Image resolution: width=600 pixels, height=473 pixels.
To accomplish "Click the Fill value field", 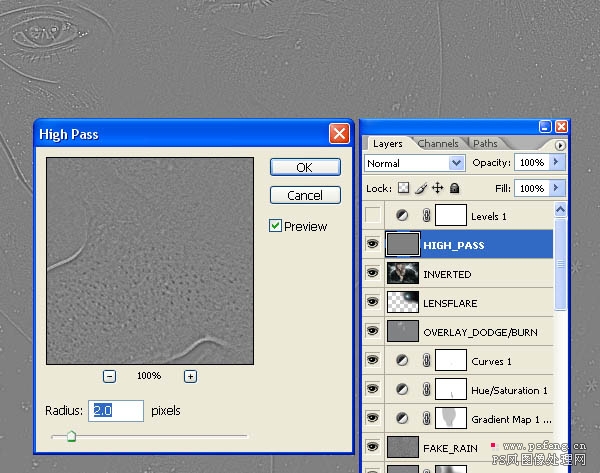I will [532, 188].
